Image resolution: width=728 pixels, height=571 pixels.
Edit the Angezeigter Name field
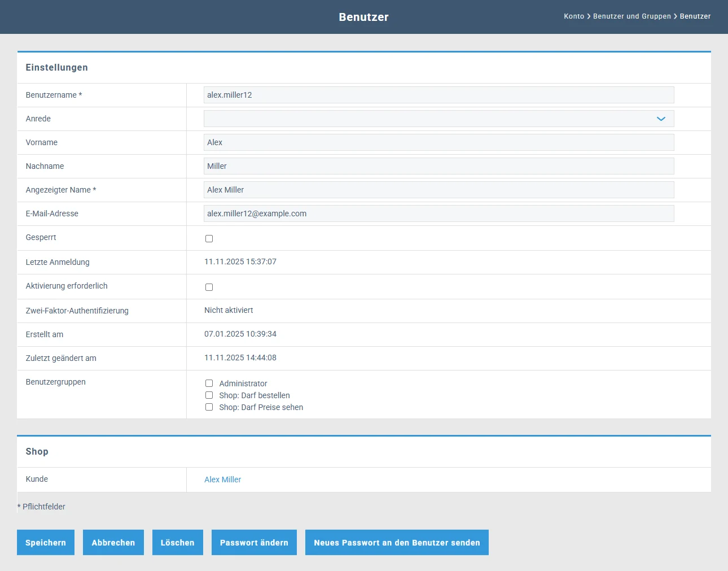(438, 190)
